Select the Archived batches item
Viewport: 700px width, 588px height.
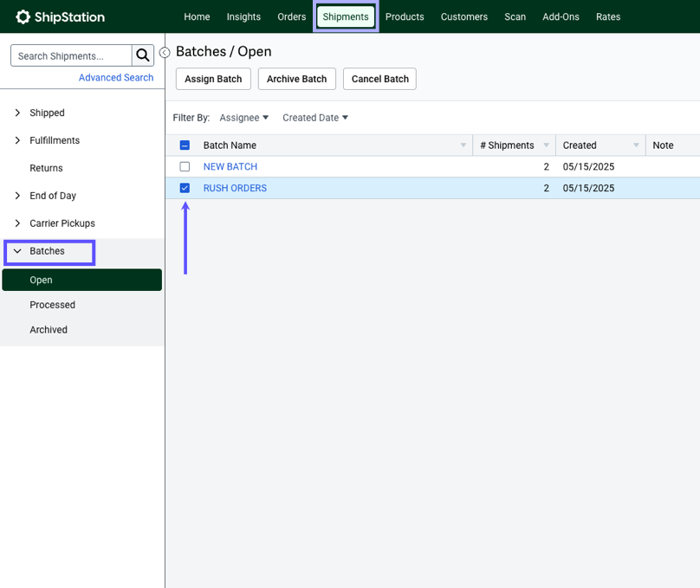click(x=49, y=330)
